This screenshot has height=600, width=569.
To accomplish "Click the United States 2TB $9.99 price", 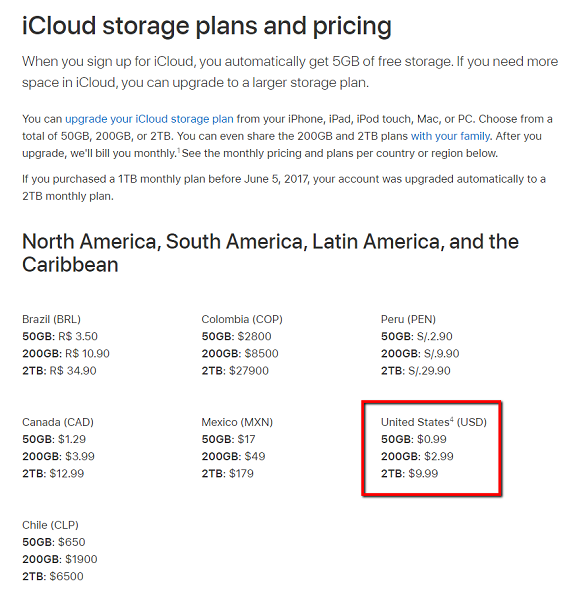I will coord(409,474).
